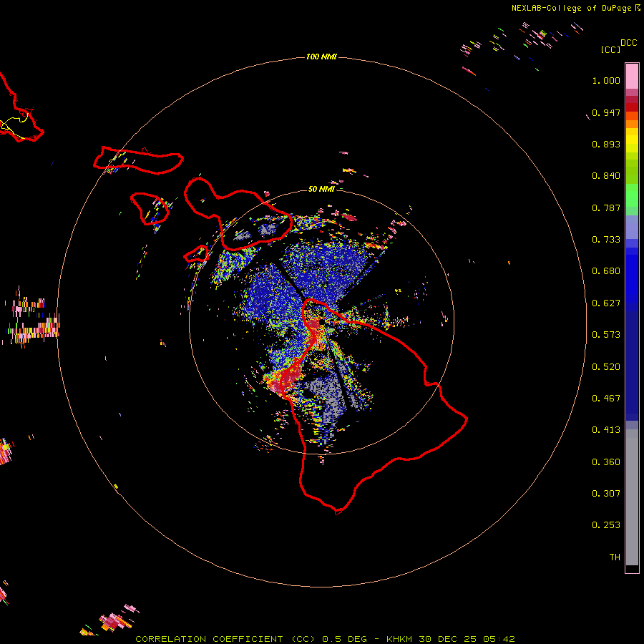644x644 pixels.
Task: Click the 05:42 timestamp
Action: pyautogui.click(x=499, y=639)
